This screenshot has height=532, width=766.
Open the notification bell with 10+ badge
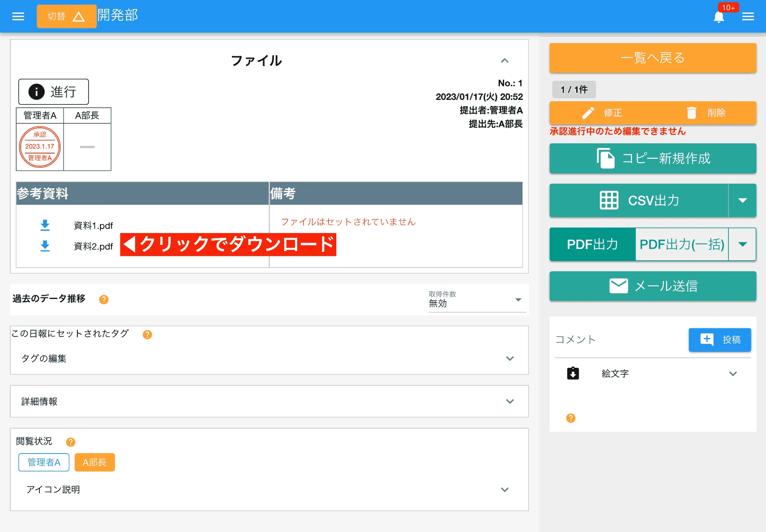(719, 16)
